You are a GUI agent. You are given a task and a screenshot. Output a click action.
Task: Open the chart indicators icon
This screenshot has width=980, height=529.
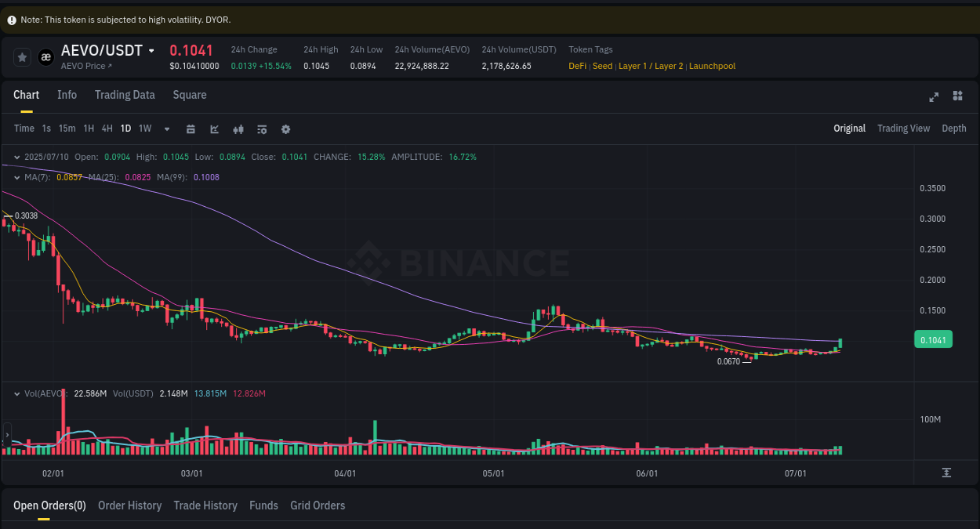click(x=214, y=129)
